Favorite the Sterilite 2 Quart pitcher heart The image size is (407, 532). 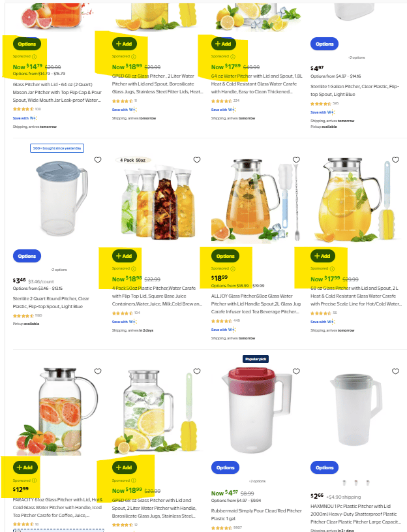click(x=98, y=160)
